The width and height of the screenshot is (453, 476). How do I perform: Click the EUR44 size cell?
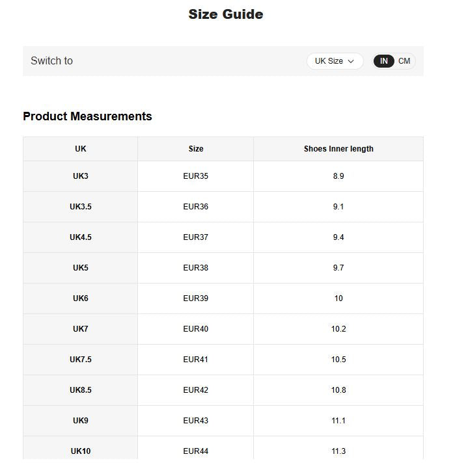tap(196, 451)
